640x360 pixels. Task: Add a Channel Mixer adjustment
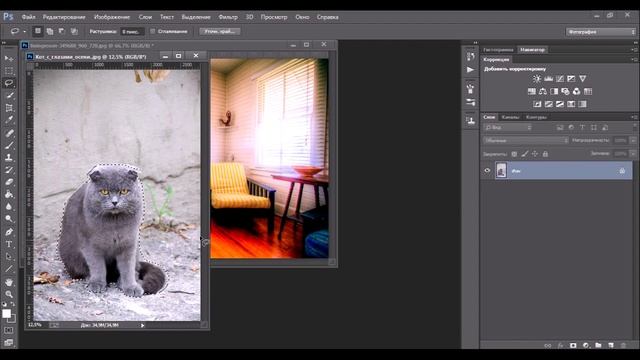[x=576, y=91]
